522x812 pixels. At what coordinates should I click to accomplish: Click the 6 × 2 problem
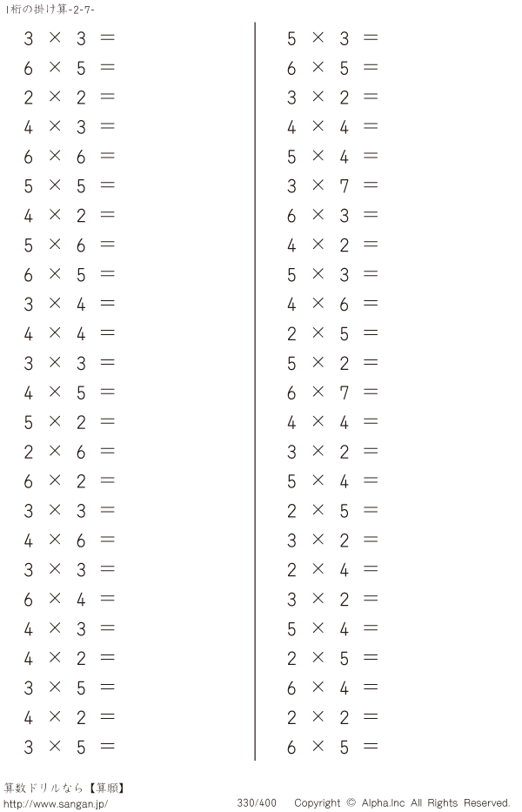coord(70,481)
